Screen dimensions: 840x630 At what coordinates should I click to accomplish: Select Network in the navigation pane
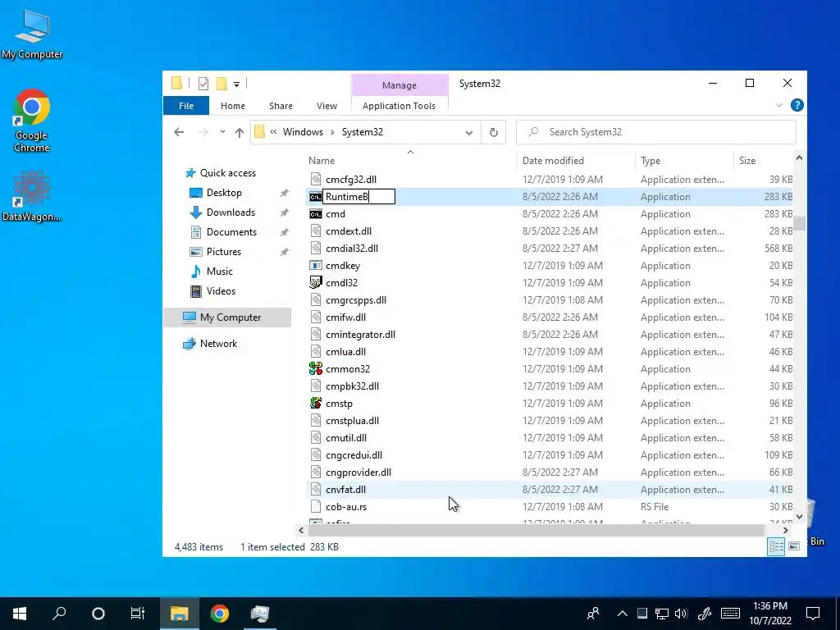click(218, 344)
